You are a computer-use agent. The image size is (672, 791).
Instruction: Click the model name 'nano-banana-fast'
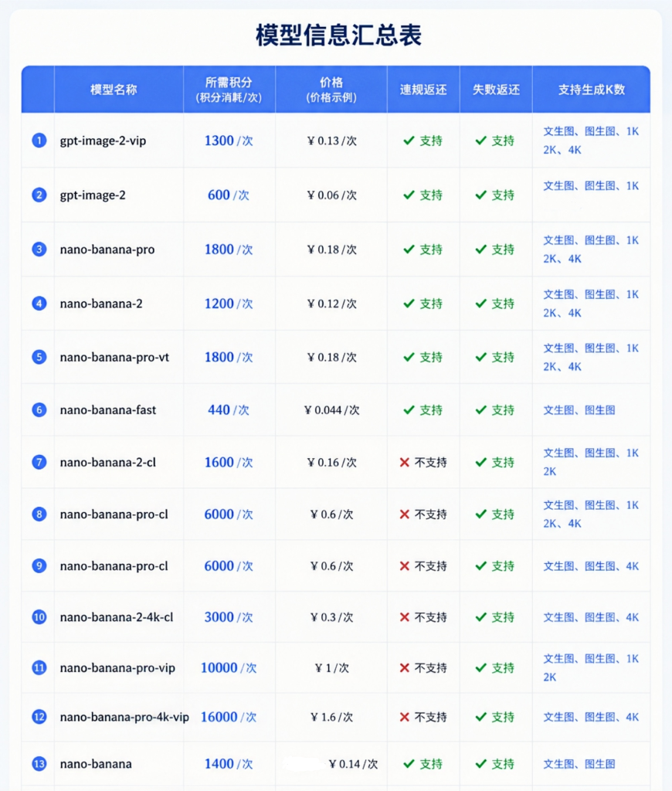point(108,409)
